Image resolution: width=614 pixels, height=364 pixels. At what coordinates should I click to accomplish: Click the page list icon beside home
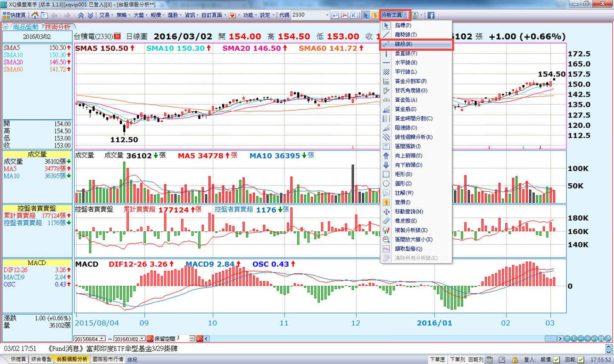coord(44,15)
